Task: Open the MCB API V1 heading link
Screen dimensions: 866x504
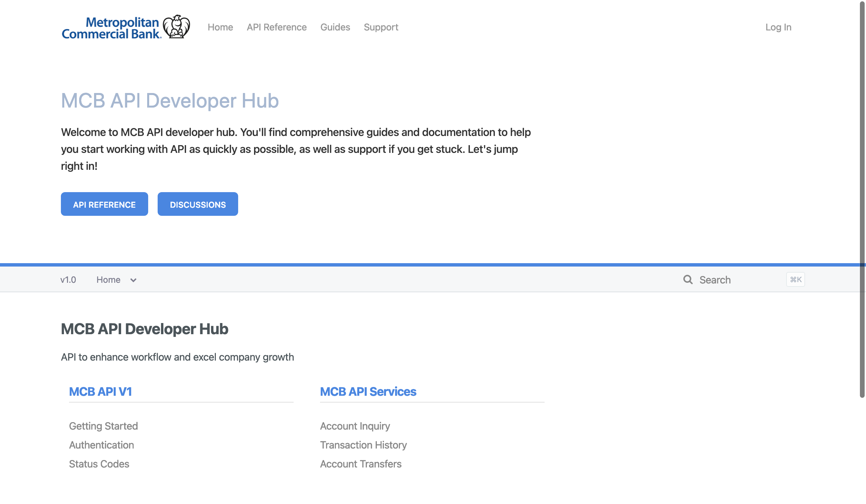Action: pyautogui.click(x=100, y=392)
